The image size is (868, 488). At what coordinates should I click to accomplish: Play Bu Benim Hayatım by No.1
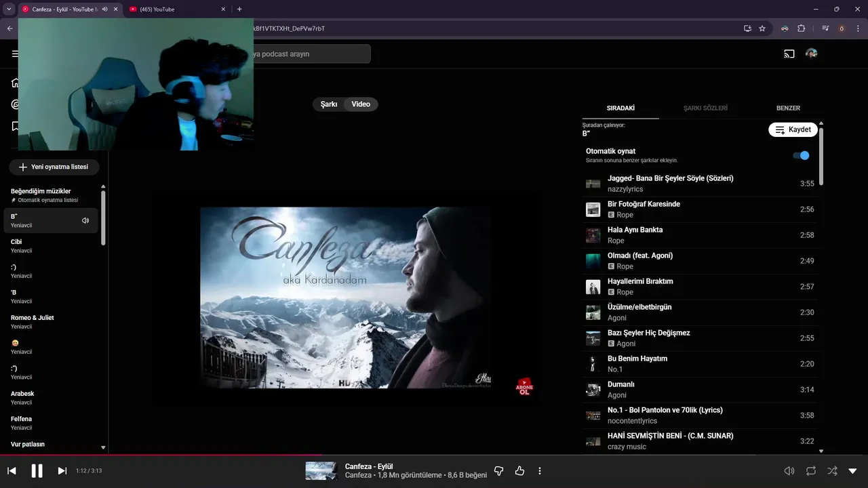pyautogui.click(x=701, y=364)
